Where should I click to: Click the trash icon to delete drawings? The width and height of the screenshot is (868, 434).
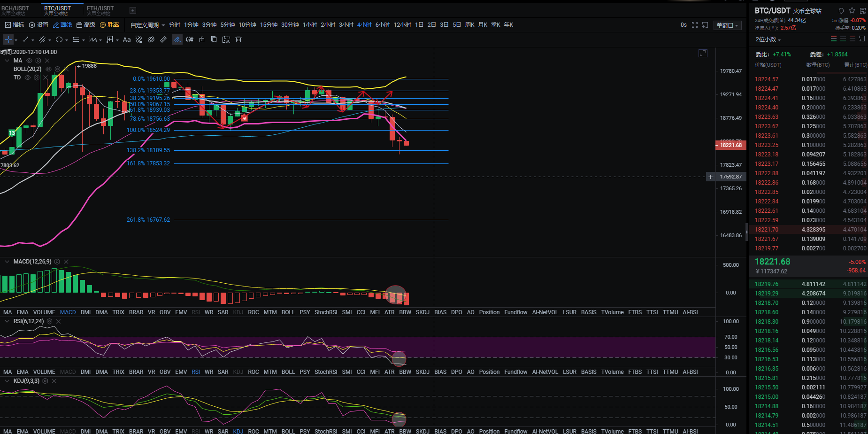pos(238,40)
